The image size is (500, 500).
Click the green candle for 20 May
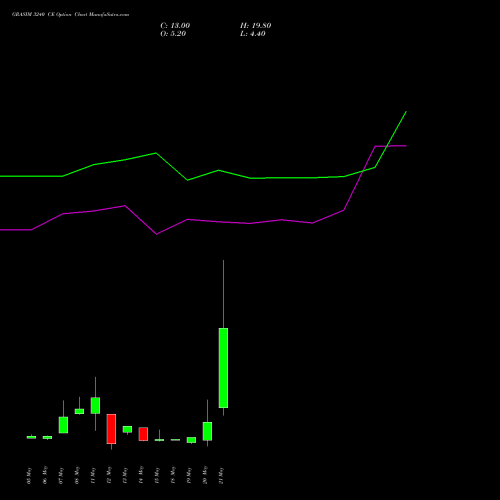pyautogui.click(x=207, y=431)
